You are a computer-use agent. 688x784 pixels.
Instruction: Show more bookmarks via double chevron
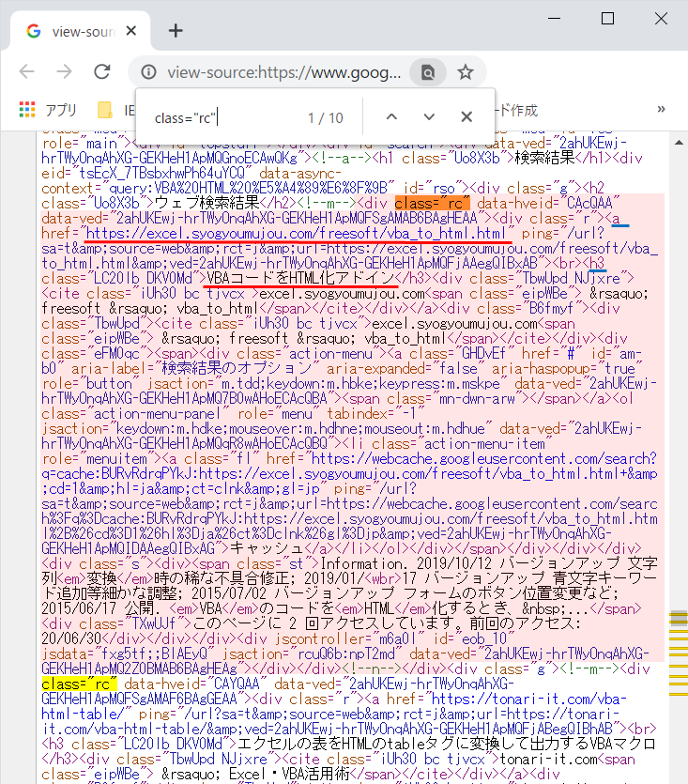661,109
